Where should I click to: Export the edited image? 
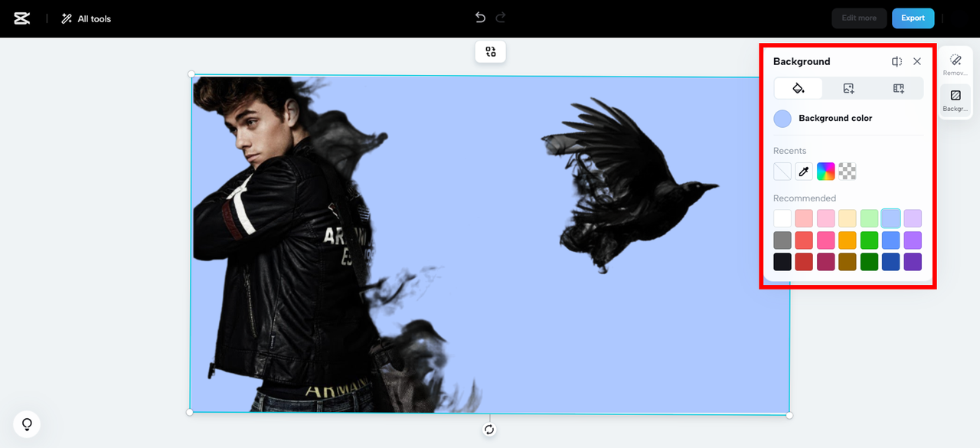[913, 18]
